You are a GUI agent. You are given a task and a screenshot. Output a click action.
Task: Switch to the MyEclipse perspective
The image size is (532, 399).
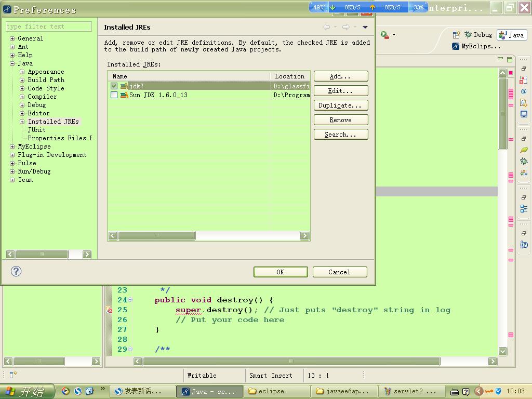pos(476,46)
